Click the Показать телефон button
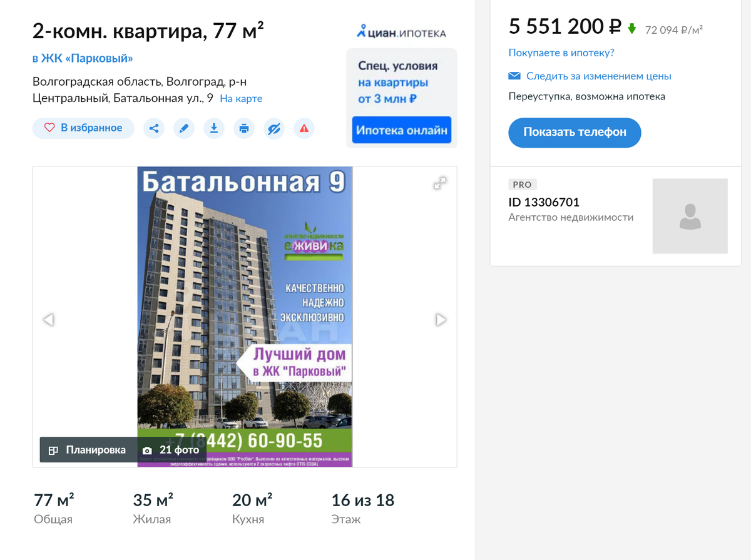 575,133
